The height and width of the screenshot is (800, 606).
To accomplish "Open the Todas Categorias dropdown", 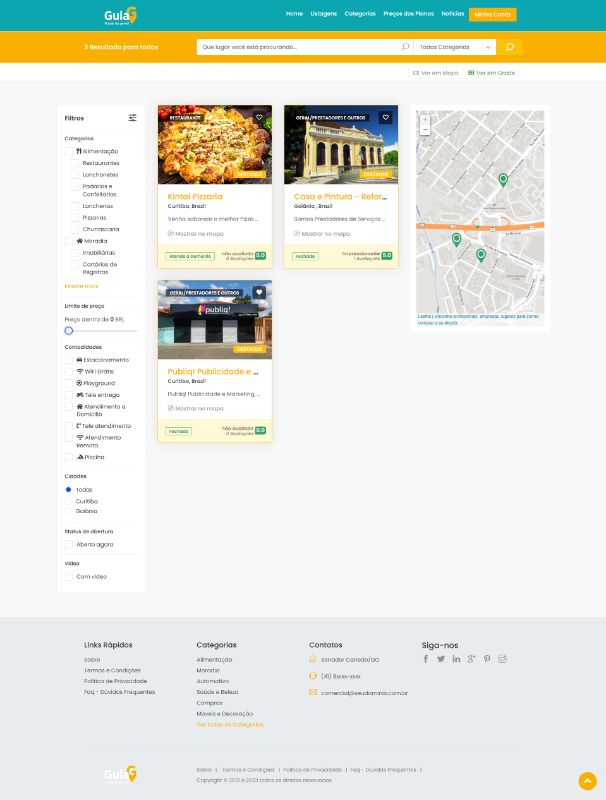I will [456, 47].
